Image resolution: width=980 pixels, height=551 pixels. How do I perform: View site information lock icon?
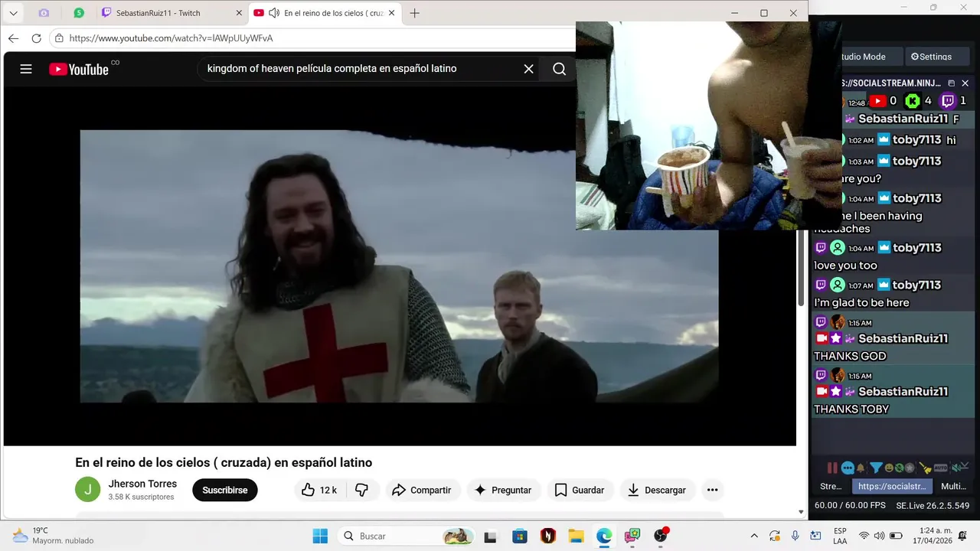pyautogui.click(x=59, y=38)
